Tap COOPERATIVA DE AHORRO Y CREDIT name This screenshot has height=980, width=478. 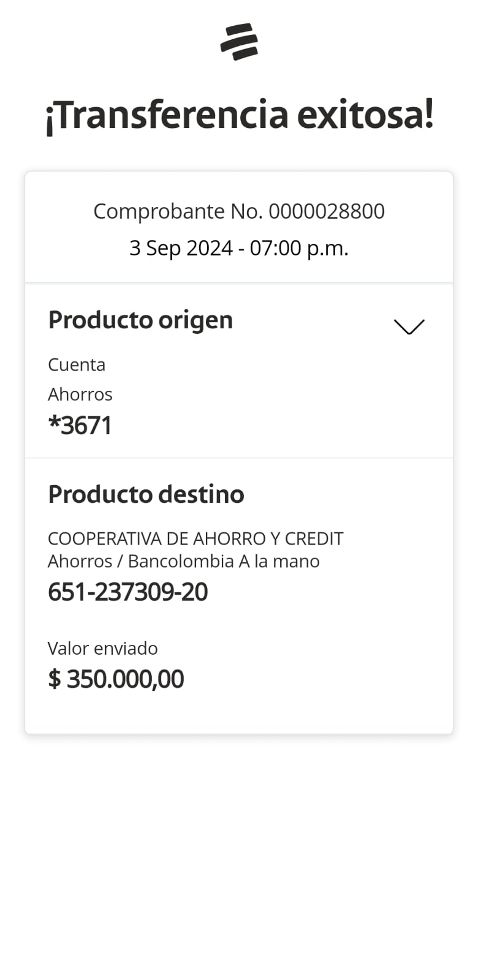click(195, 539)
